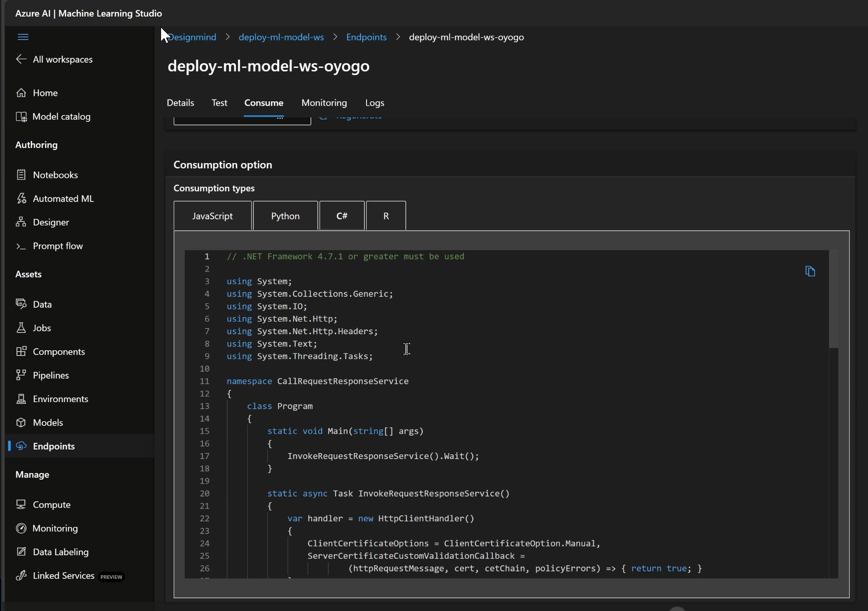Toggle the hamburger navigation menu
This screenshot has height=611, width=868.
click(23, 37)
